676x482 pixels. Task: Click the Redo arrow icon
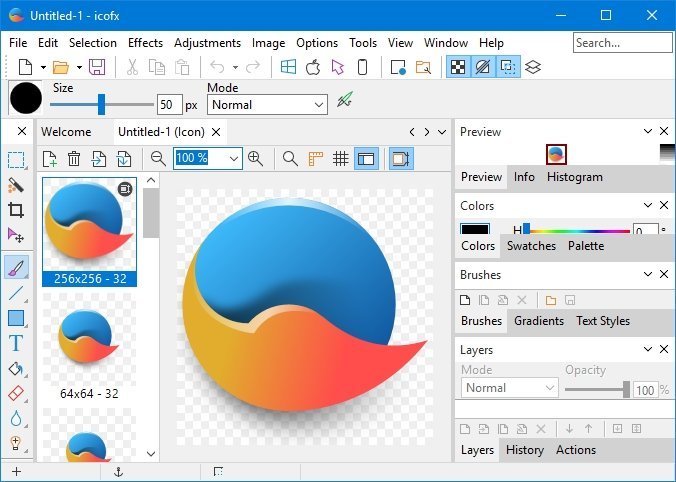tap(253, 67)
